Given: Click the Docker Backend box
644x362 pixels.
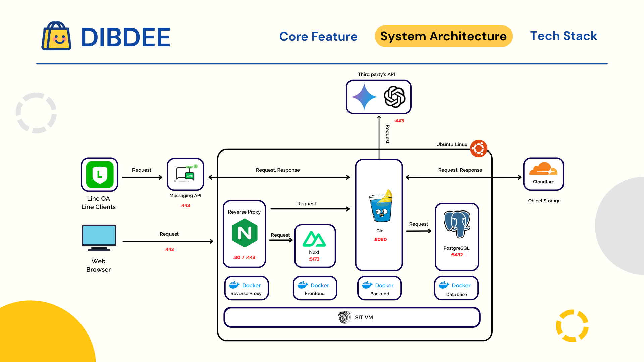Looking at the screenshot, I should pyautogui.click(x=379, y=288).
